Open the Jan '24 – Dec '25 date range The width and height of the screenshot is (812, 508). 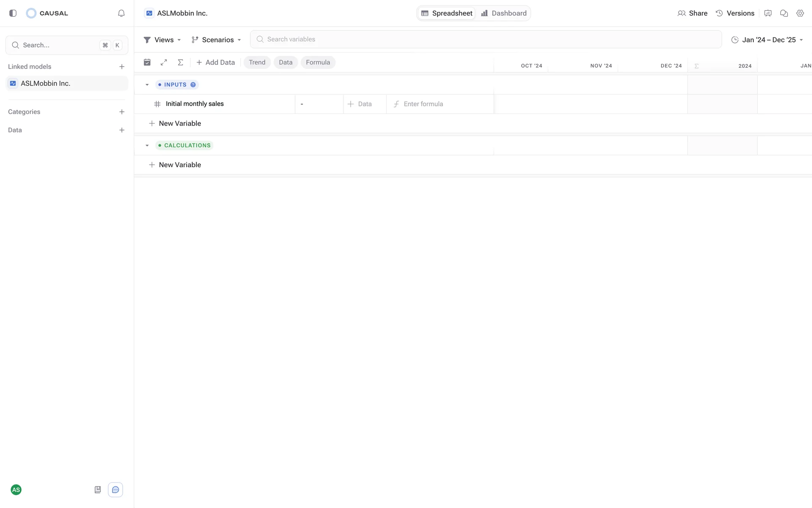click(767, 40)
